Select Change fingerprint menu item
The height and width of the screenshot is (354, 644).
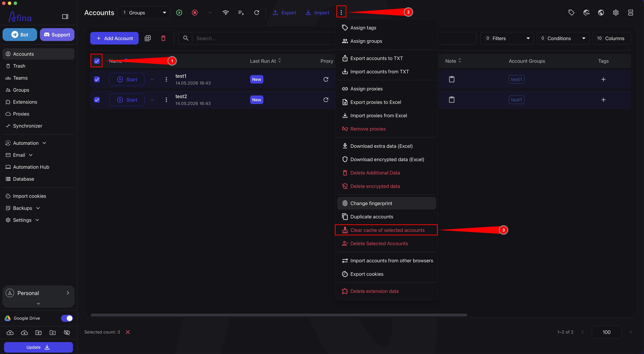coord(386,203)
